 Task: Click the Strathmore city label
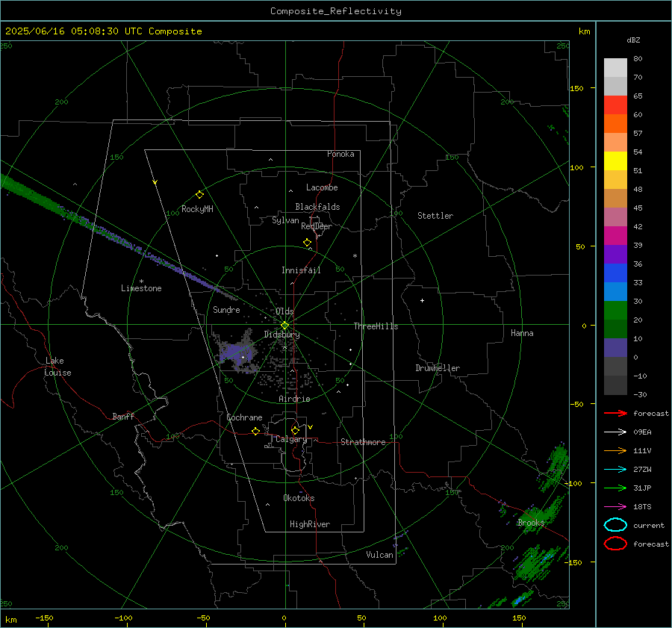point(363,442)
